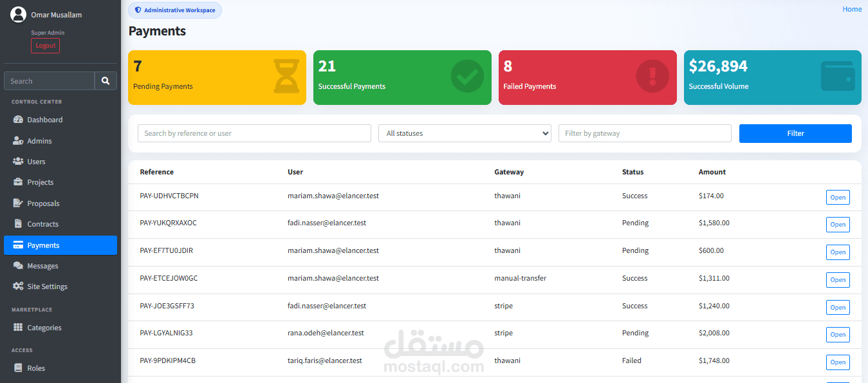Open Categories under Marketplace
Screen dimensions: 868x383
pos(60,328)
